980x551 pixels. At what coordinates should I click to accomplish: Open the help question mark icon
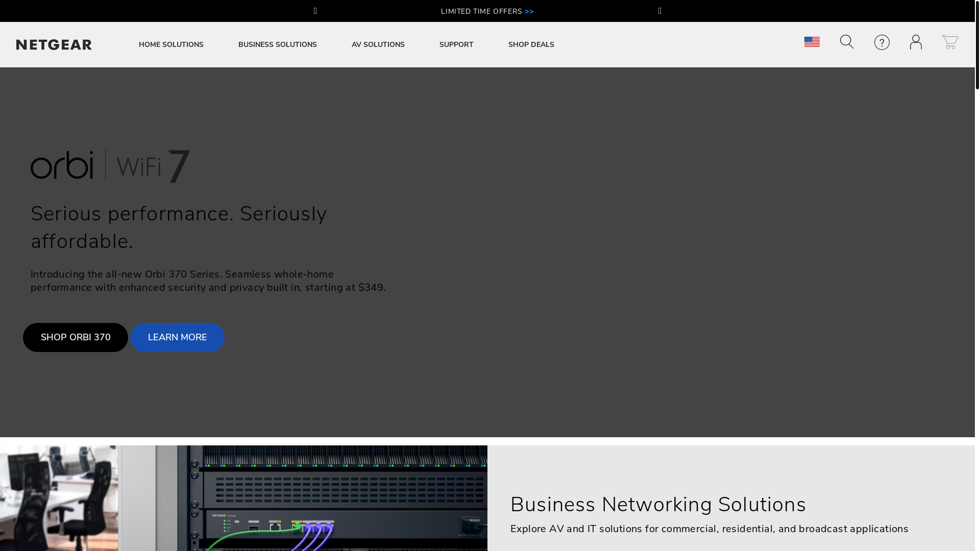882,42
